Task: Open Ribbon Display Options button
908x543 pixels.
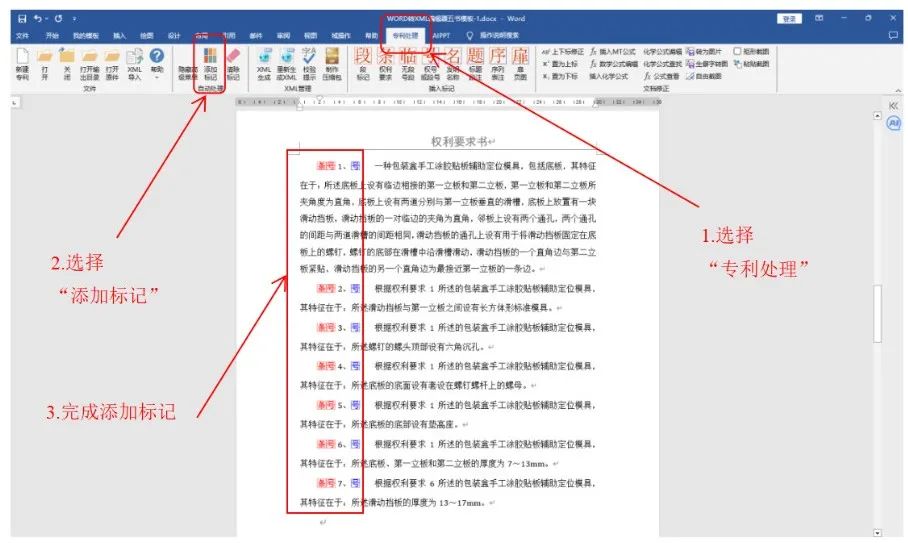Action: coord(819,19)
